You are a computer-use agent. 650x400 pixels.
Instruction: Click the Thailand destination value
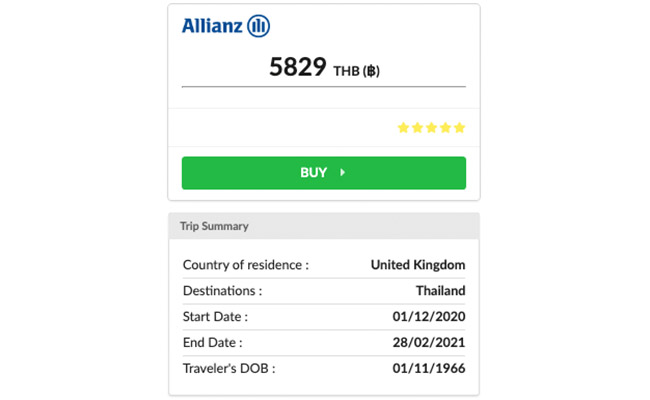[x=440, y=291]
